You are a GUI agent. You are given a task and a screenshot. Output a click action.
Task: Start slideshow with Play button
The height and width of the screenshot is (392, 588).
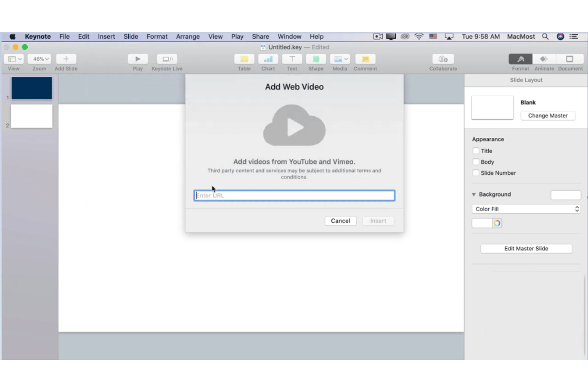click(138, 59)
